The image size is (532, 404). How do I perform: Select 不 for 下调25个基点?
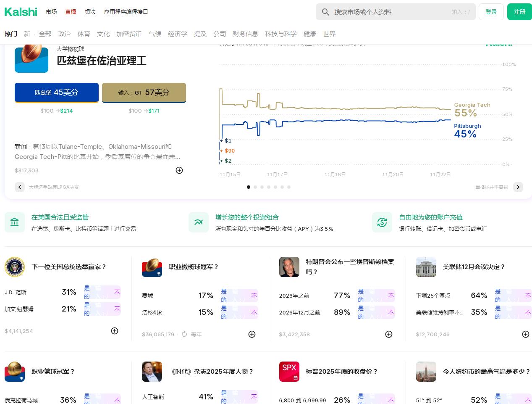(x=528, y=296)
